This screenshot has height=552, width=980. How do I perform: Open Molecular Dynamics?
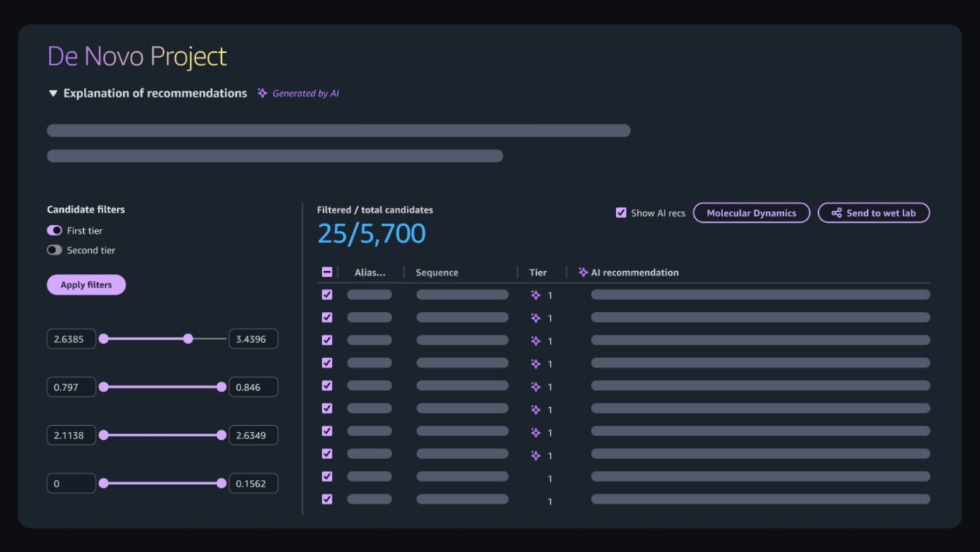pos(751,213)
